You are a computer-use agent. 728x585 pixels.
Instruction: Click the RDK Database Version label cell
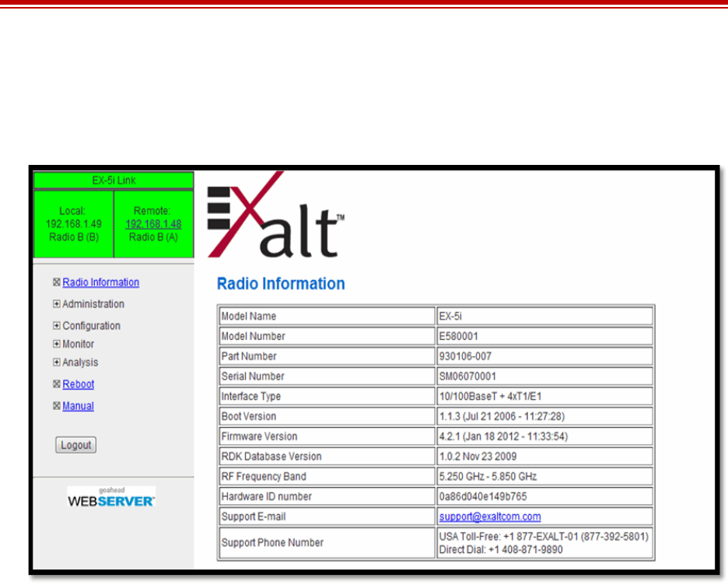click(x=327, y=456)
